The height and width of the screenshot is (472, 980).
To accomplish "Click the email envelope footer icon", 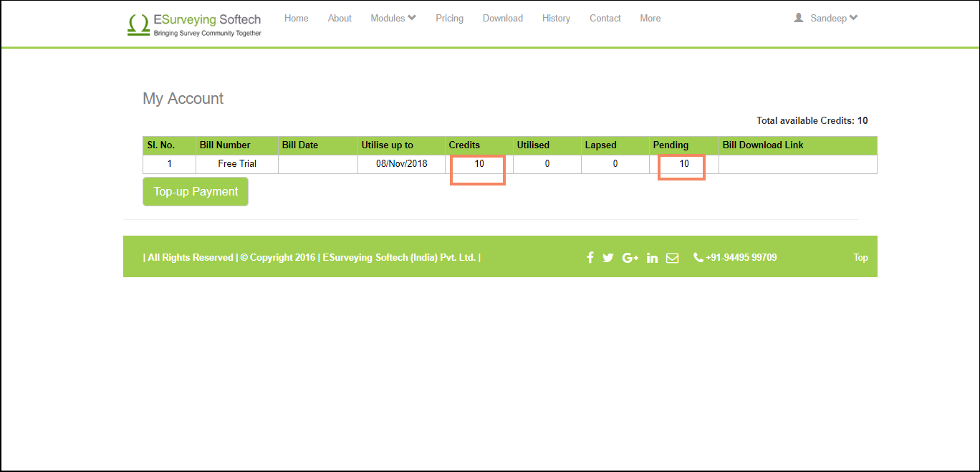I will click(x=672, y=258).
